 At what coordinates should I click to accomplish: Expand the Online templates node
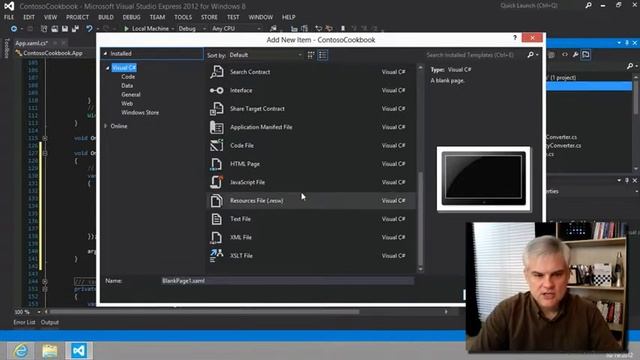tap(106, 126)
